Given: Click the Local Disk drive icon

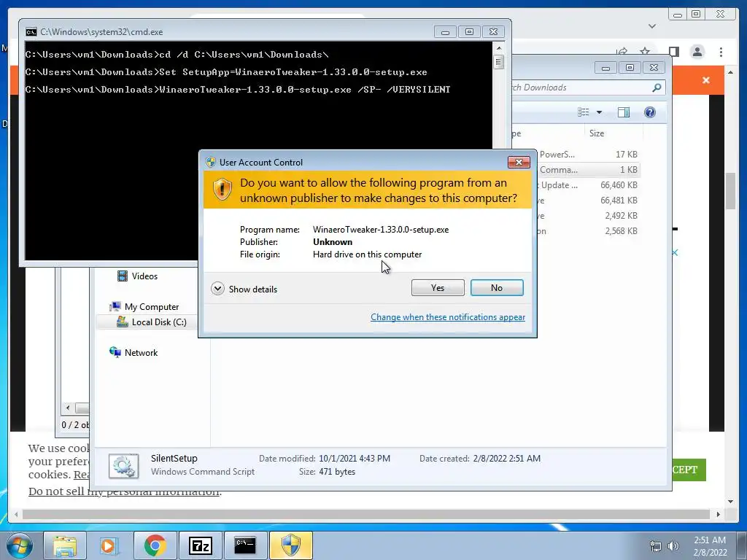Looking at the screenshot, I should point(123,322).
